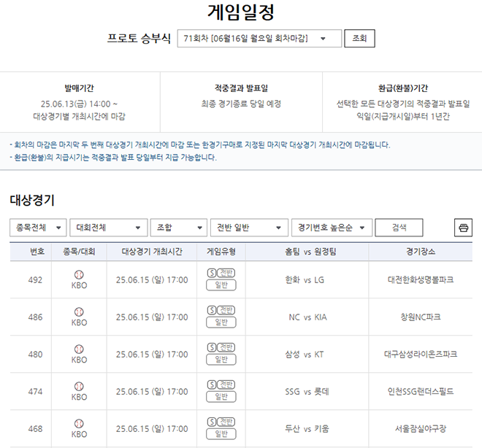Click the 대상경기 section heading
Viewport: 482px width, 448px height.
(x=32, y=200)
